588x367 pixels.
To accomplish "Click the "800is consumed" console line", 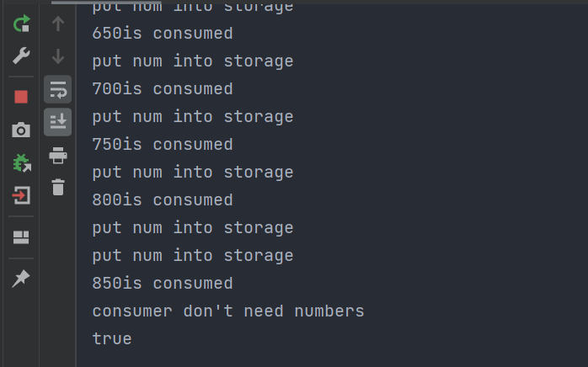I will point(163,200).
